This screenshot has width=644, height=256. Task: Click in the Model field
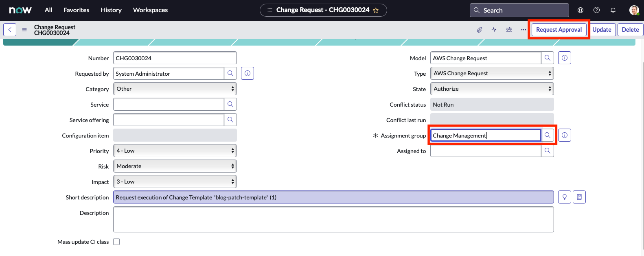point(486,58)
